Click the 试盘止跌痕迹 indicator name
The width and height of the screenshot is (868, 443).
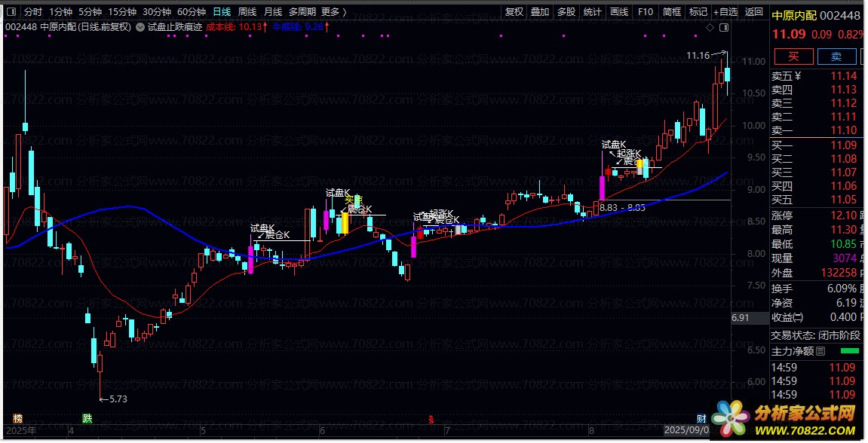pos(175,26)
